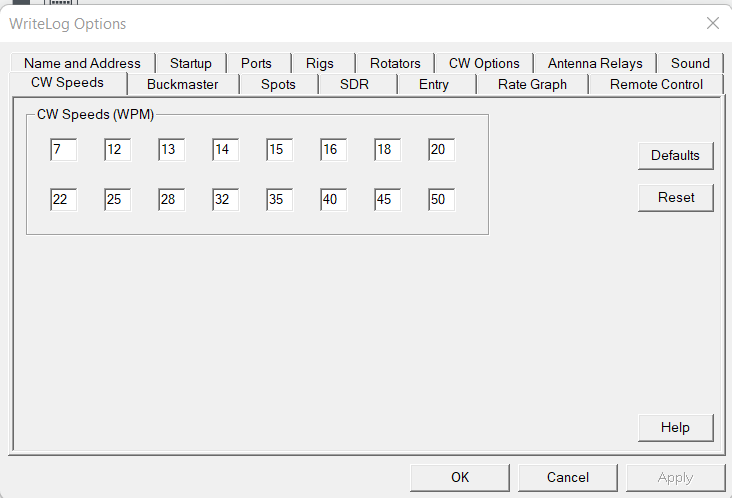Focus the 32 WPM speed field
The image size is (732, 498).
pos(225,199)
